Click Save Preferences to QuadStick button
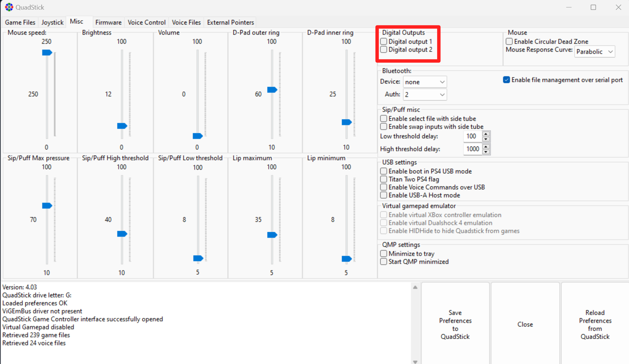The image size is (629, 364). click(455, 324)
